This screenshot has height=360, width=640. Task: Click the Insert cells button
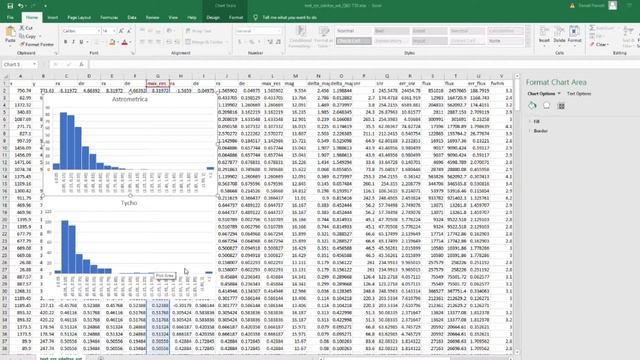click(x=544, y=36)
